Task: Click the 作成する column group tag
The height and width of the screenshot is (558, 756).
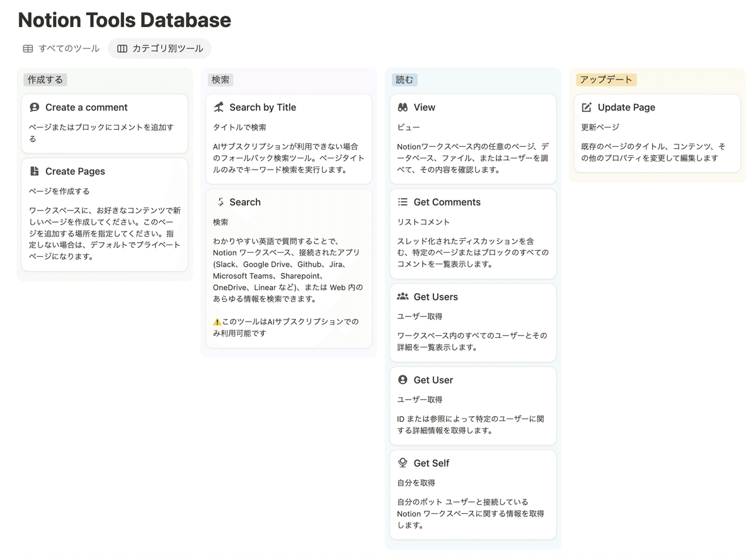Action: (45, 80)
